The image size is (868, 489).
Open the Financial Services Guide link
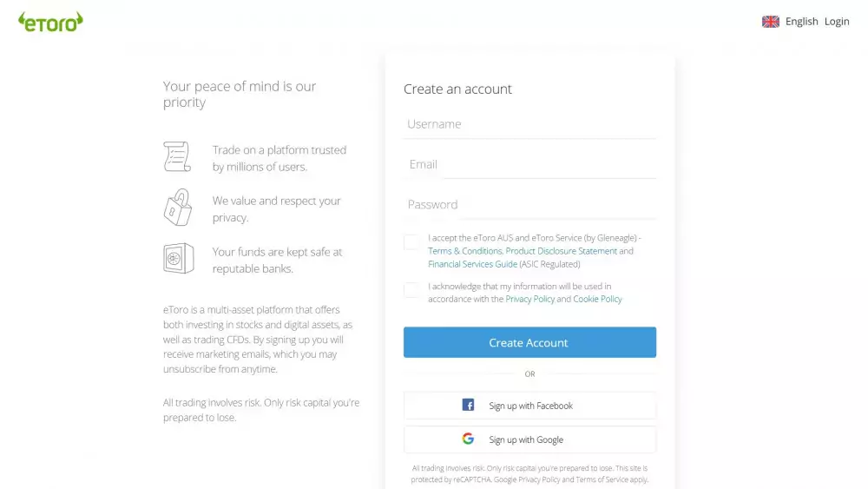472,264
